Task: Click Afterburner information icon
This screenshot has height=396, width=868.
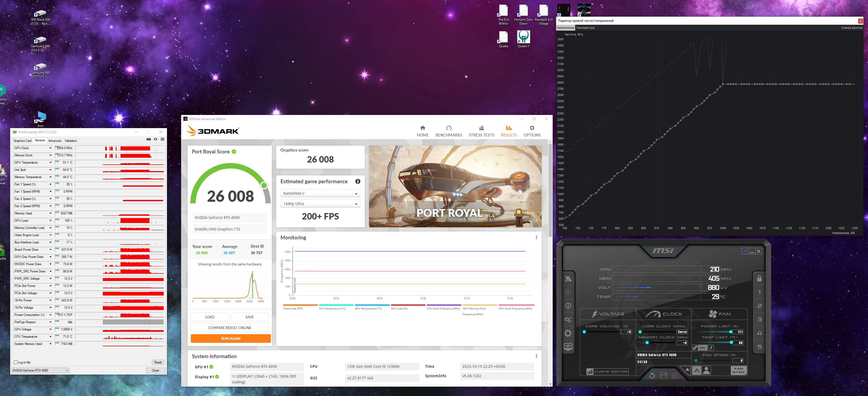Action: coord(568,306)
